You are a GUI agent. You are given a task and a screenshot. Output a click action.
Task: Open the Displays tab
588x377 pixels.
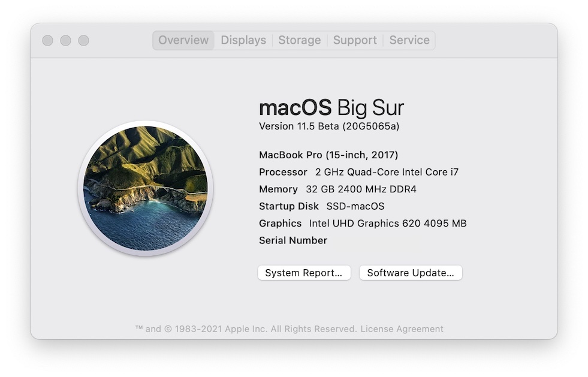243,40
